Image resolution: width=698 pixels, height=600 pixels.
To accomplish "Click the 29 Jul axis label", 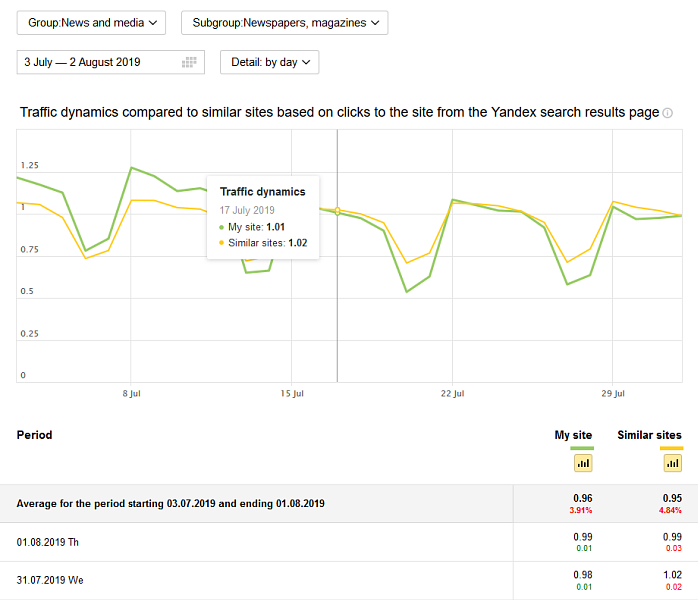I will pyautogui.click(x=613, y=393).
